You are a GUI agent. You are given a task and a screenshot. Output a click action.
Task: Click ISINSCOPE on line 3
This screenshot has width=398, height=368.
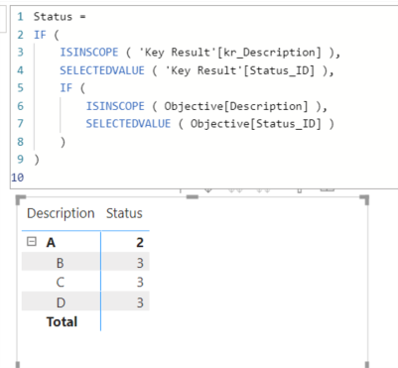89,52
